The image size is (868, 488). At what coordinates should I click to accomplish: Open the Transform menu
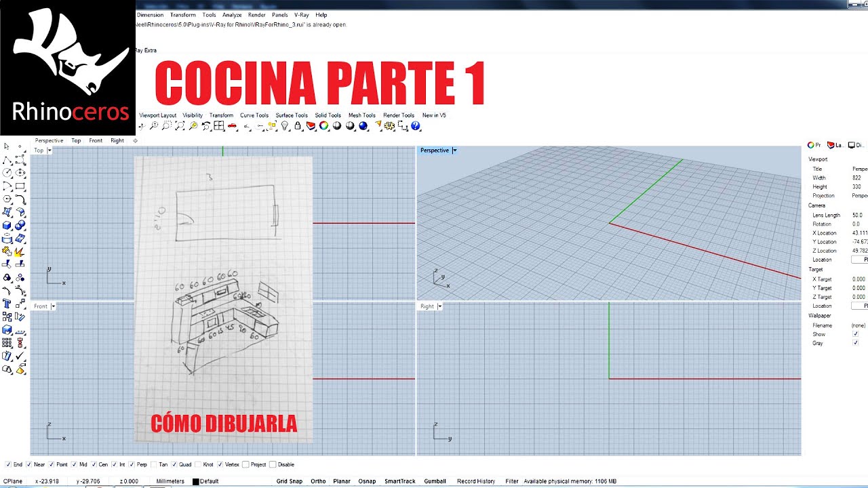tap(183, 15)
